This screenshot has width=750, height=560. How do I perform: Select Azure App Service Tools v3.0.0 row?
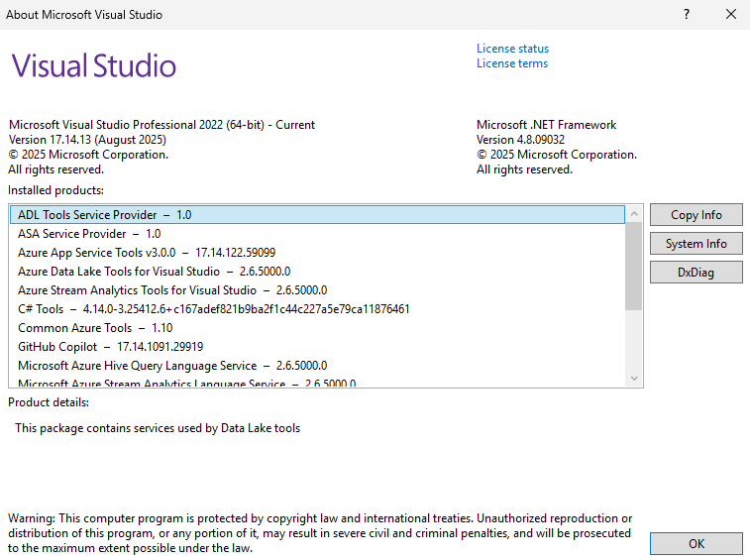317,252
